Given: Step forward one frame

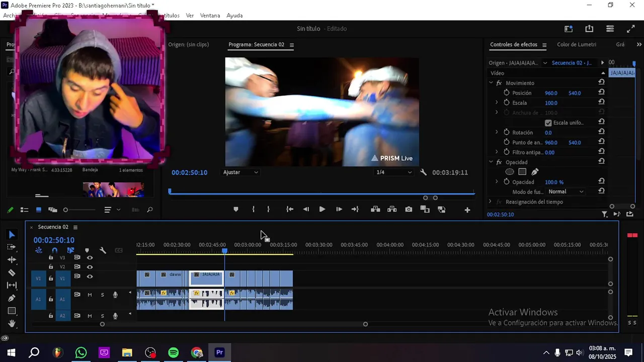Looking at the screenshot, I should (x=339, y=210).
